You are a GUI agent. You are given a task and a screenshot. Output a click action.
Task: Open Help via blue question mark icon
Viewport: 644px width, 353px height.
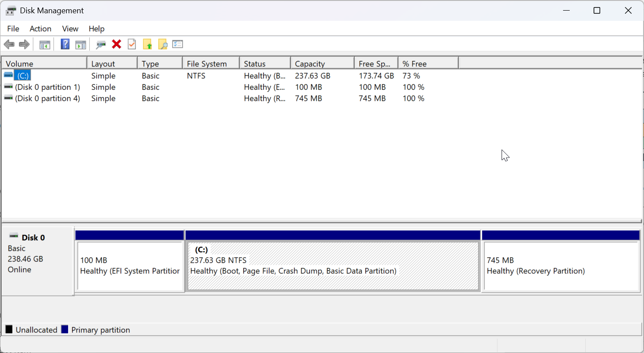65,44
